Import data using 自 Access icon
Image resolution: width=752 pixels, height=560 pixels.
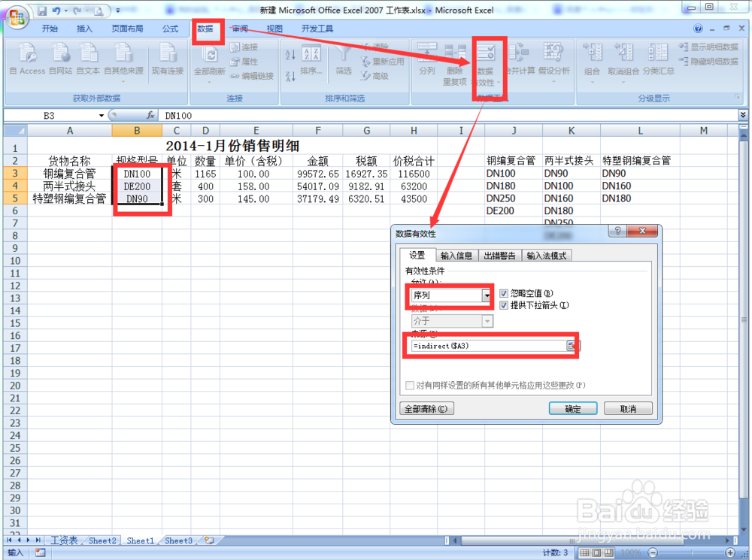coord(27,59)
